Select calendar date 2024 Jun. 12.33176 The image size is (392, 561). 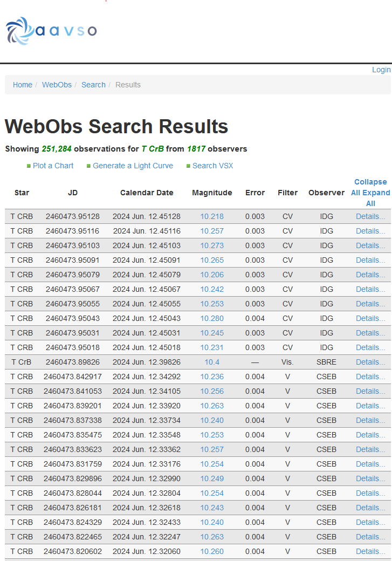pyautogui.click(x=147, y=464)
